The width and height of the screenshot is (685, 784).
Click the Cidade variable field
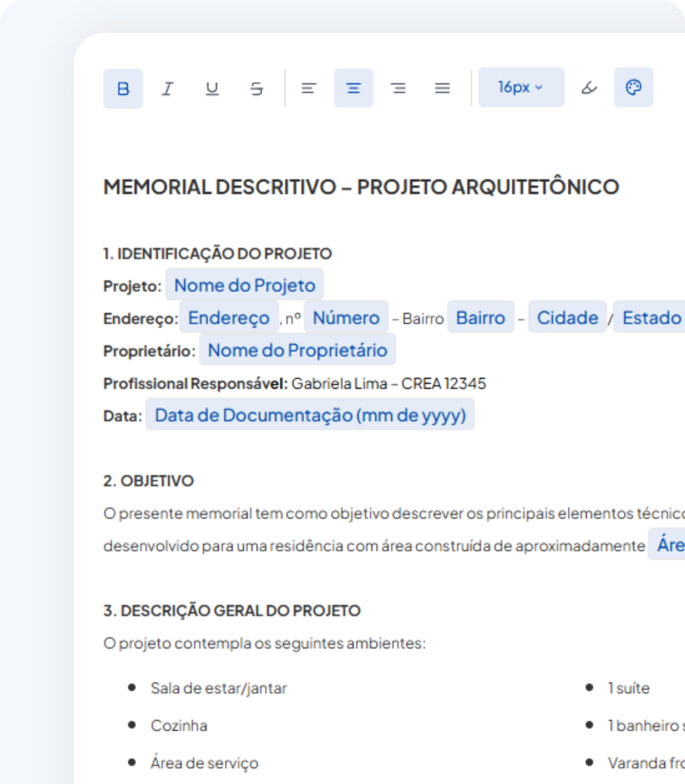[x=567, y=318]
